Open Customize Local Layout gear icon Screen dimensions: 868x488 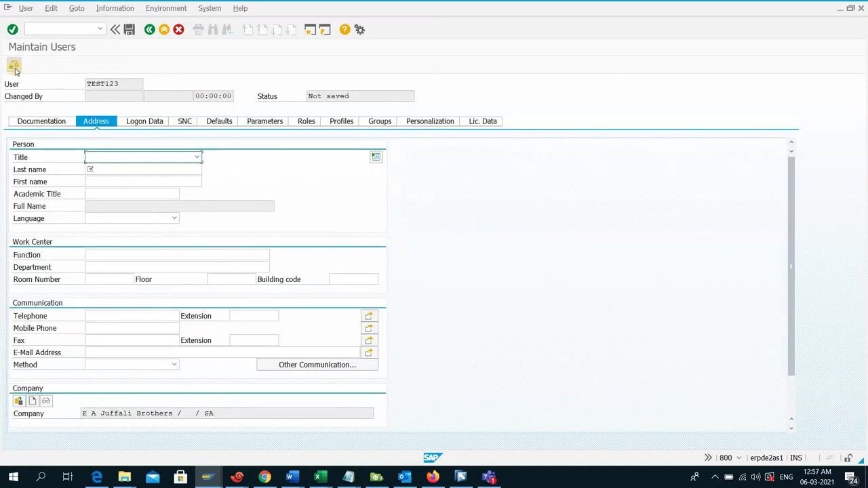click(359, 29)
